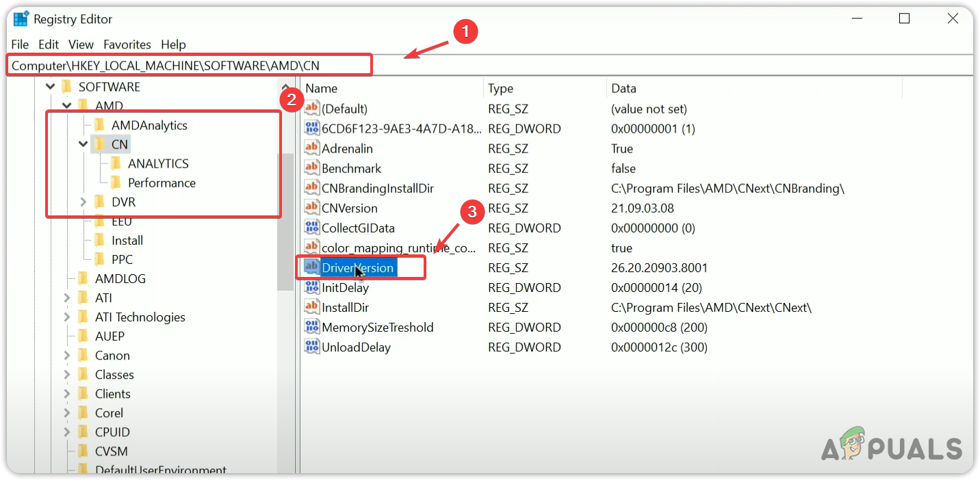Open the Edit menu
This screenshot has width=980, height=480.
click(x=48, y=44)
